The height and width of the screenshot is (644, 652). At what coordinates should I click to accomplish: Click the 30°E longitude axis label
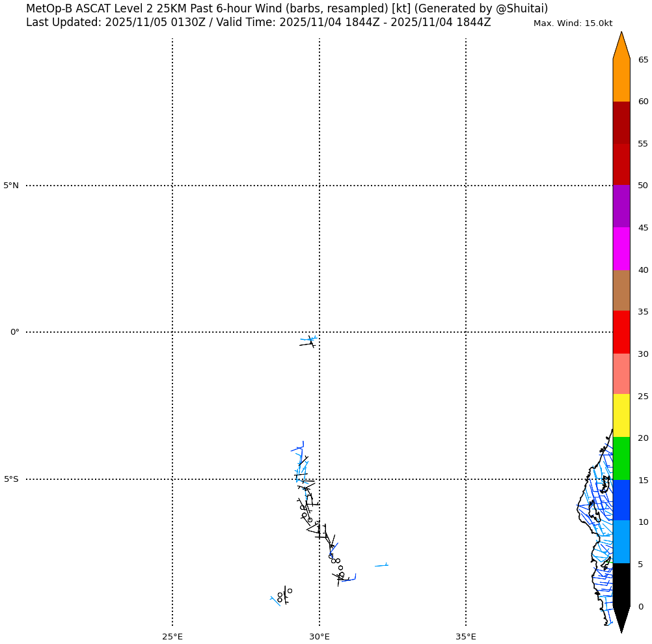pyautogui.click(x=319, y=636)
